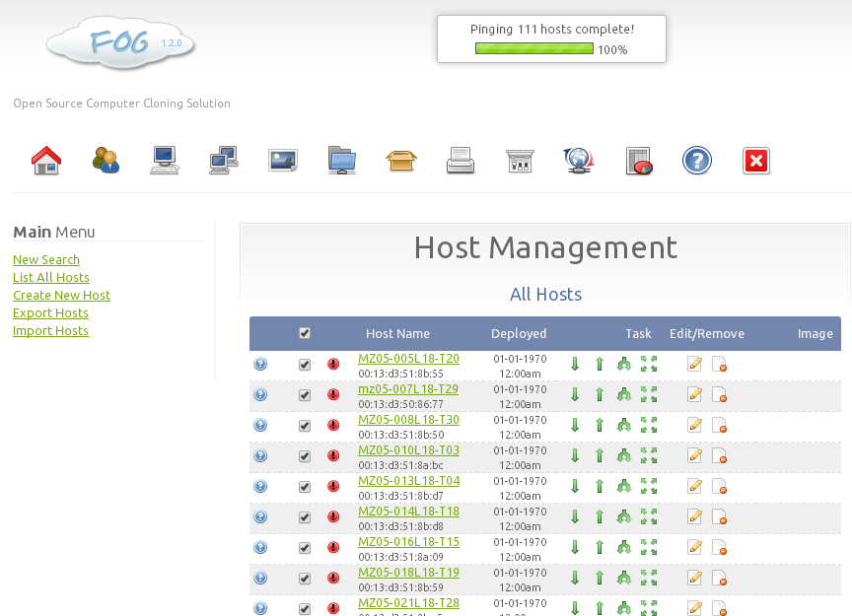Start a download task for MZ05-005L18-T20

575,364
